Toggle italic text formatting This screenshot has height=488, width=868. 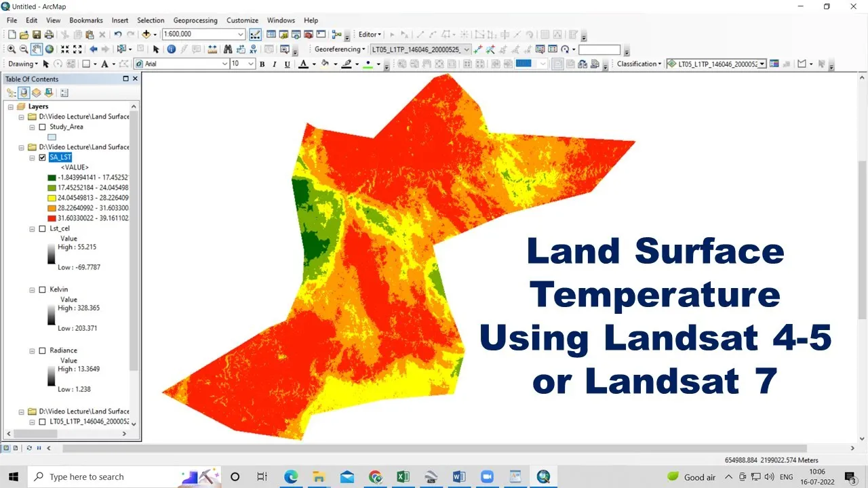tap(275, 64)
